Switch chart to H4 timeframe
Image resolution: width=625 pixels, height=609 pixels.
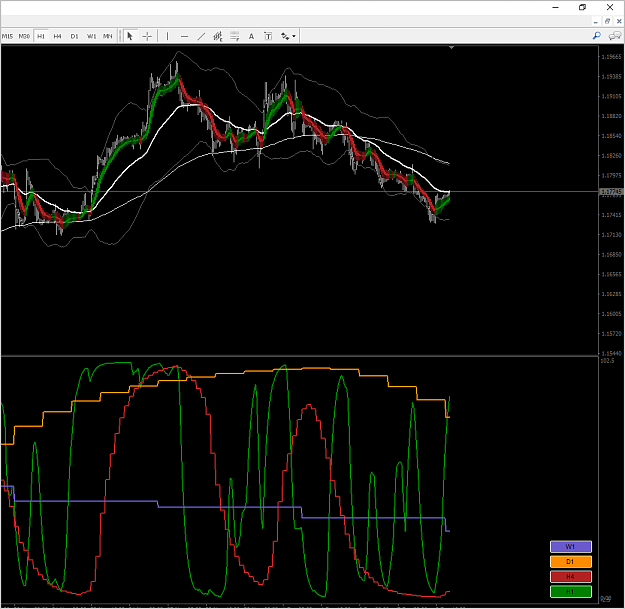(x=57, y=36)
